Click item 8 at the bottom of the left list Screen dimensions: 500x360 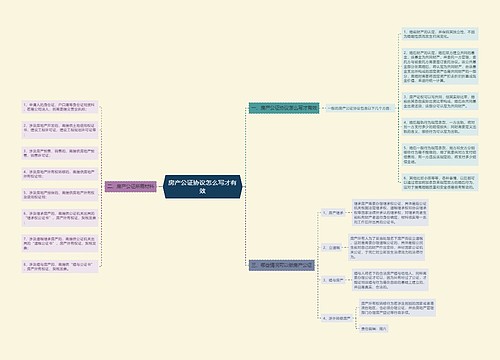point(60,267)
